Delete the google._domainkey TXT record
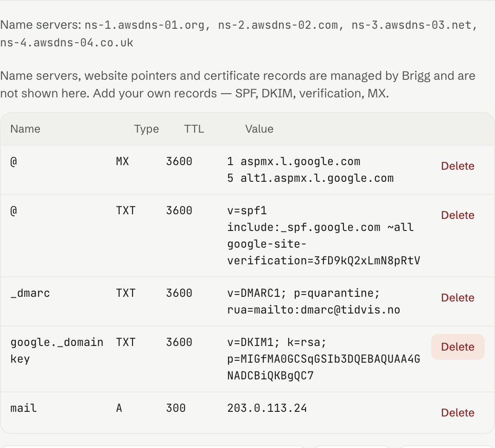 (x=457, y=347)
